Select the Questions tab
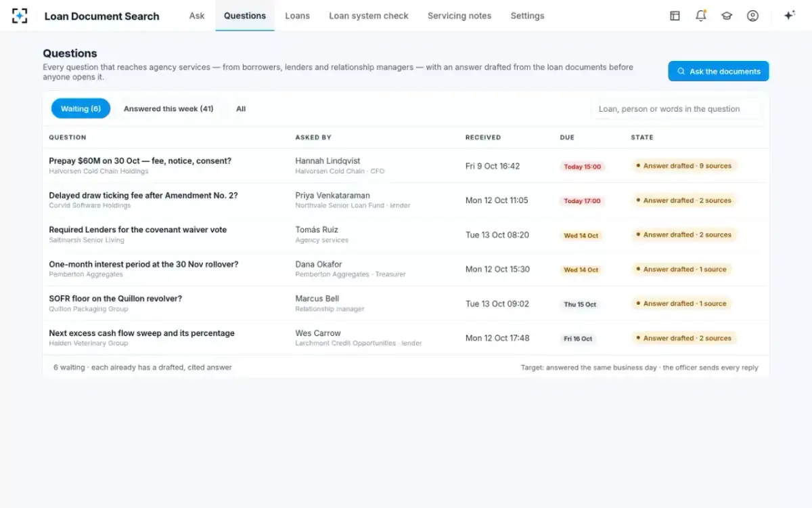The image size is (812, 508). [245, 16]
